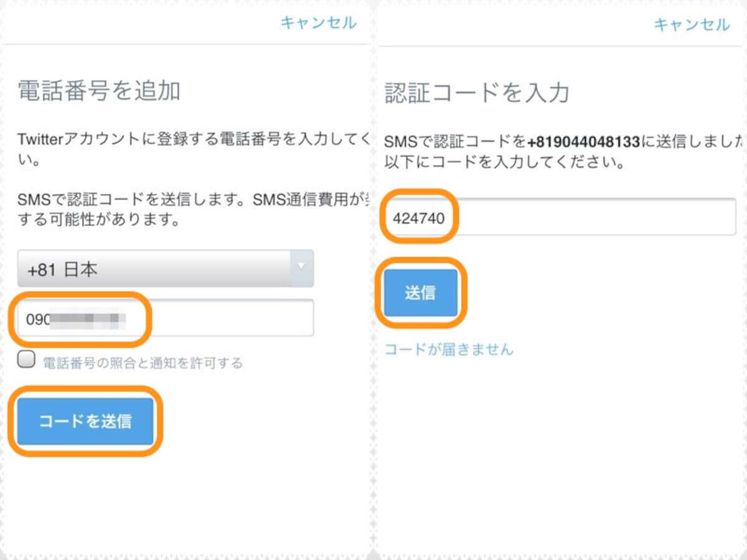747x560 pixels.
Task: Click the phone number input starting with 090
Action: pyautogui.click(x=81, y=317)
